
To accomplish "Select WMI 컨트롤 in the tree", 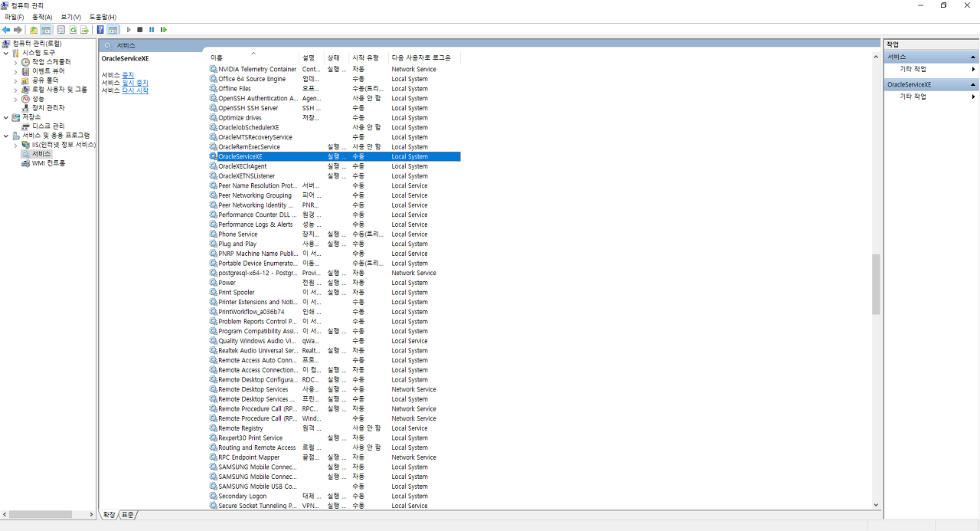I will 48,163.
